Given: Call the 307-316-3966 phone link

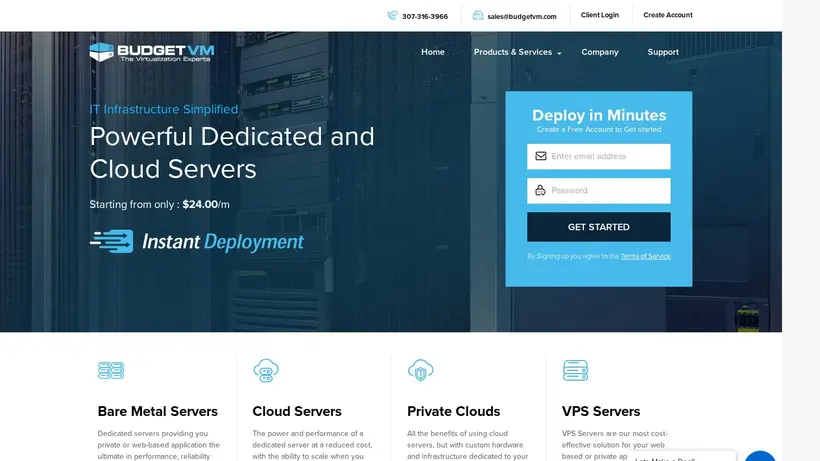Looking at the screenshot, I should click(x=425, y=16).
